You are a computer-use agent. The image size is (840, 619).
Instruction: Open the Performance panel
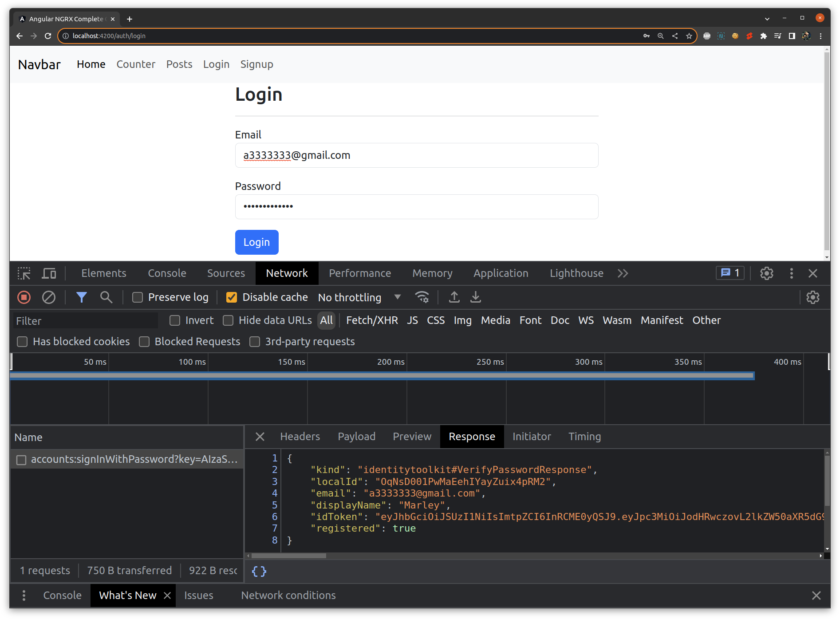(360, 273)
